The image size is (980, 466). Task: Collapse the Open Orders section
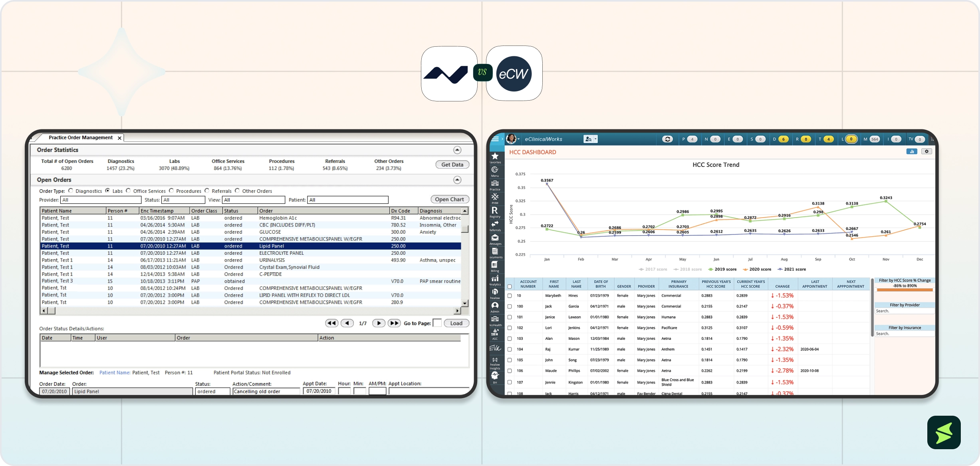pos(457,180)
